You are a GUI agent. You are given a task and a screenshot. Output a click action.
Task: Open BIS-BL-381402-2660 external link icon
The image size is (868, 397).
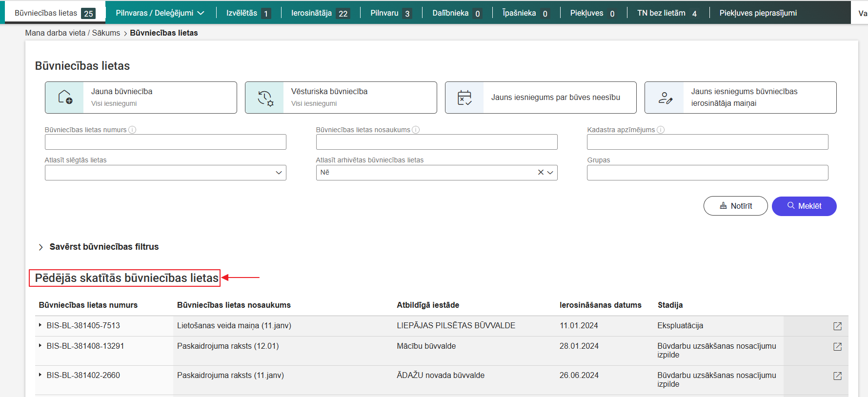point(837,376)
